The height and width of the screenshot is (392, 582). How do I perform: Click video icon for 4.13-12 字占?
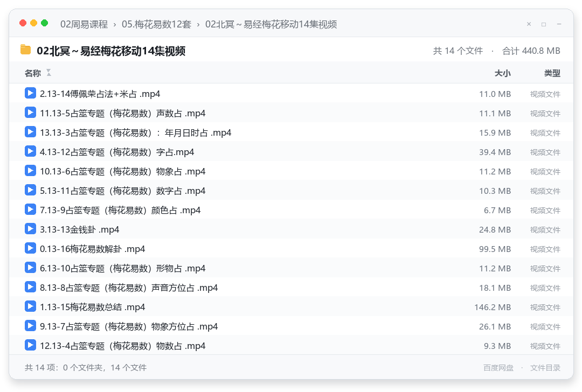point(30,151)
